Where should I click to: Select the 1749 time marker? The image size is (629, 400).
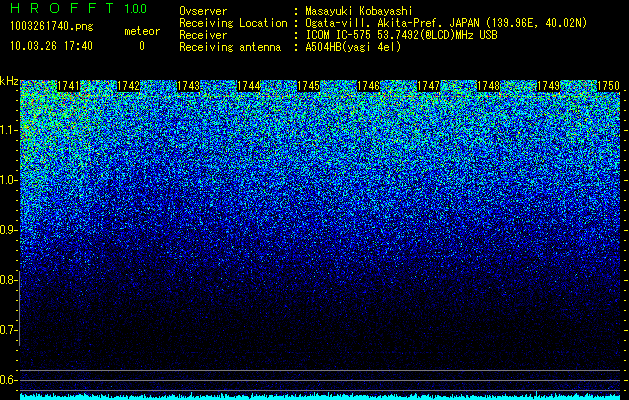click(x=548, y=86)
